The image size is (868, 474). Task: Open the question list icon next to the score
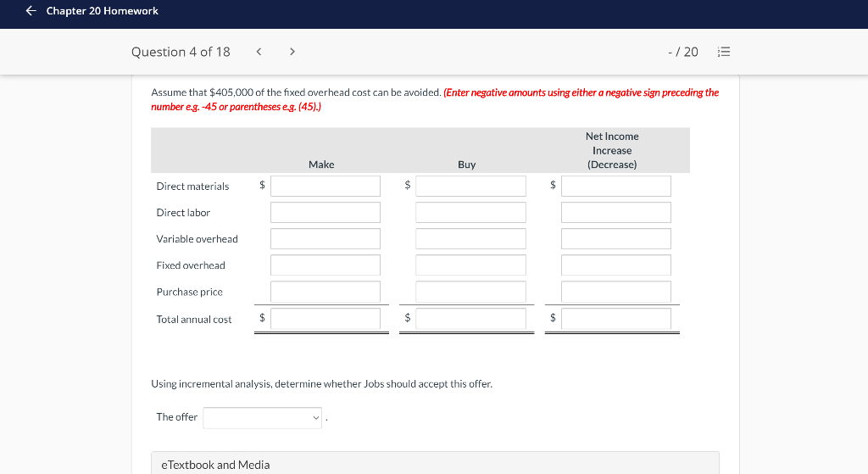724,52
